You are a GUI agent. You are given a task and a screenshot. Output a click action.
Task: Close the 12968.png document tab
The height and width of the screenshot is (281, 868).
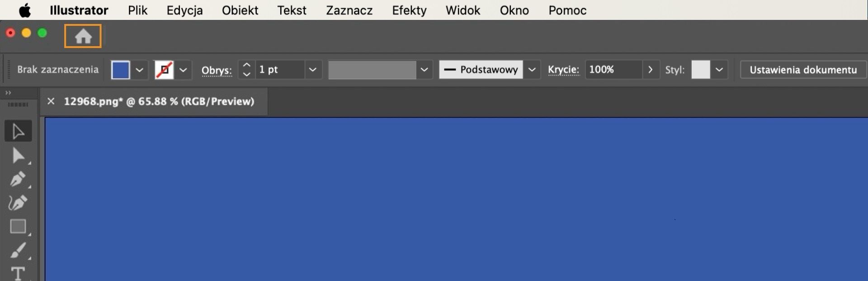[x=51, y=101]
